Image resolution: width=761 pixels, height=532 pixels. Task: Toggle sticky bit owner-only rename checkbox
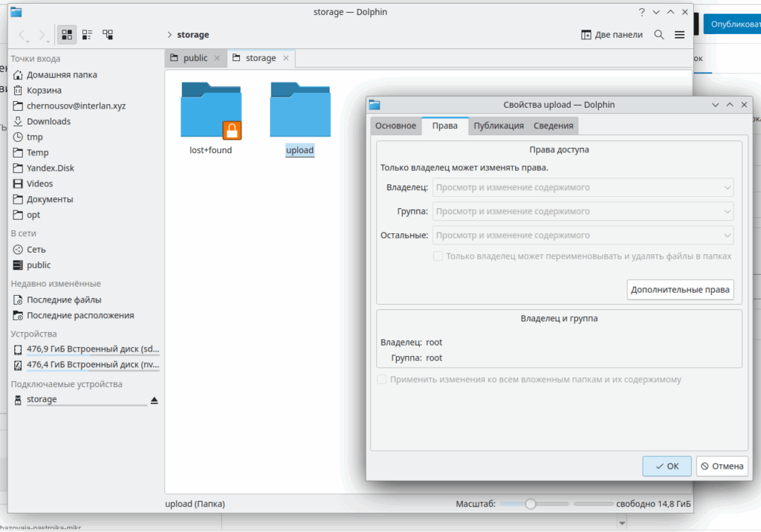click(438, 256)
